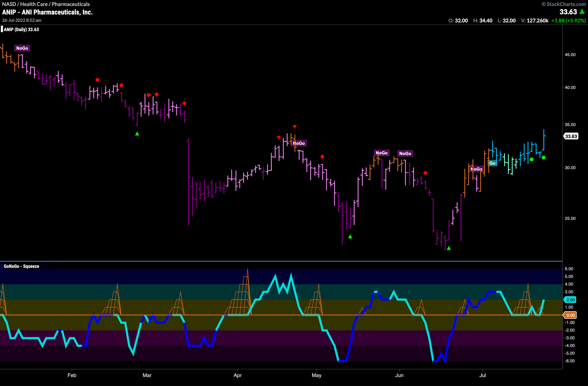588x386 pixels.
Task: Click the NoGo flag just before June
Action: [x=405, y=154]
